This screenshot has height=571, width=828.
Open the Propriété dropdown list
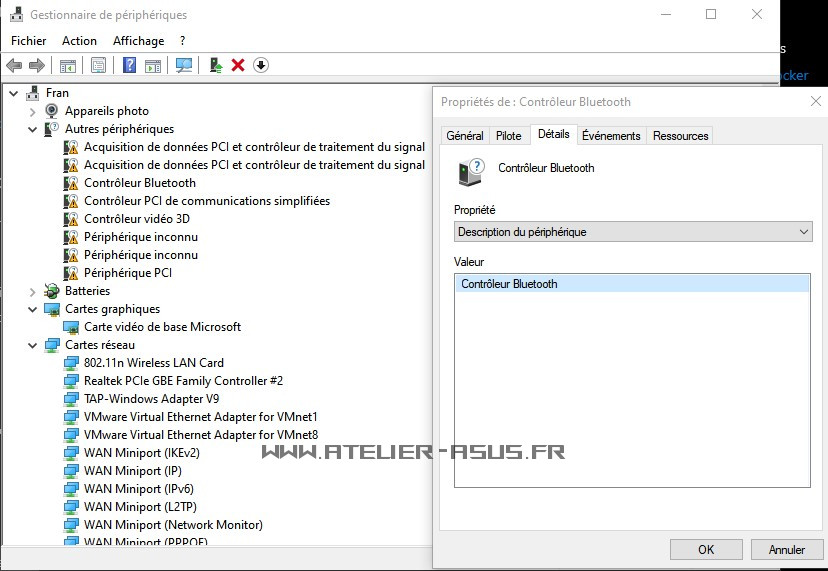point(633,232)
